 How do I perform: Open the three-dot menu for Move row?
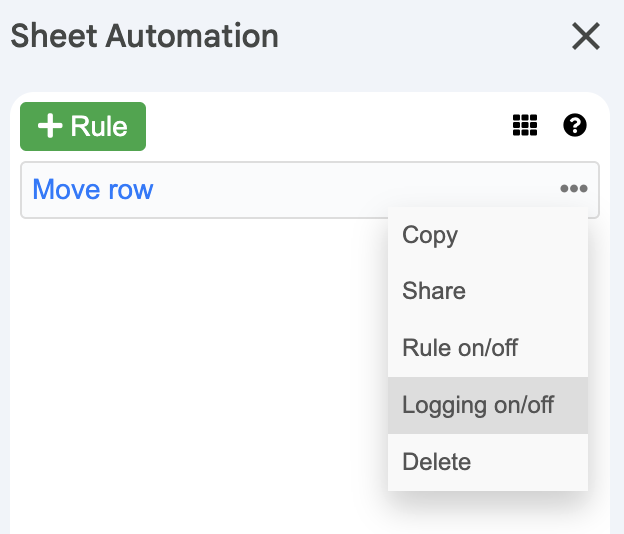573,189
